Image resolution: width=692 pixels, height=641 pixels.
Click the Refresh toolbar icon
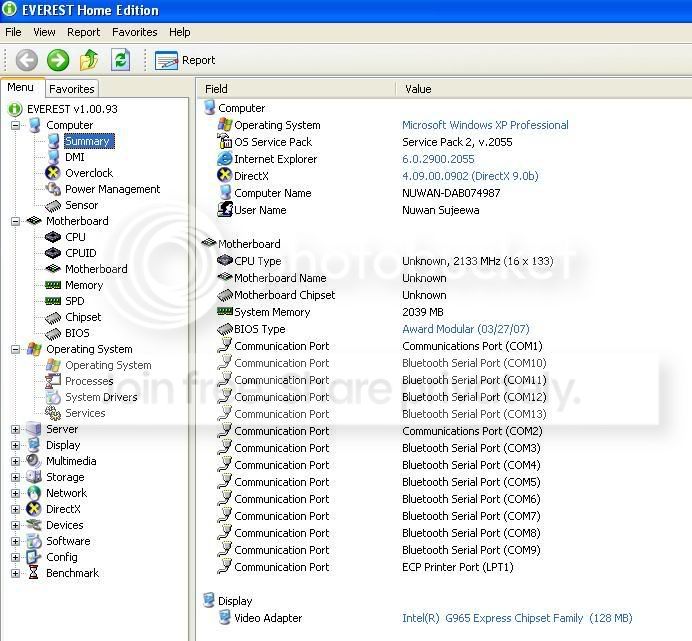[120, 60]
